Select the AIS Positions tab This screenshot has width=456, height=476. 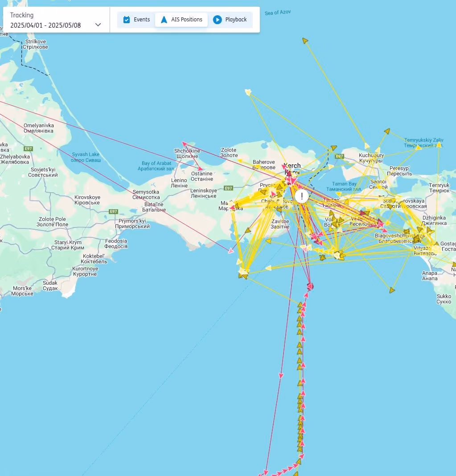click(181, 20)
